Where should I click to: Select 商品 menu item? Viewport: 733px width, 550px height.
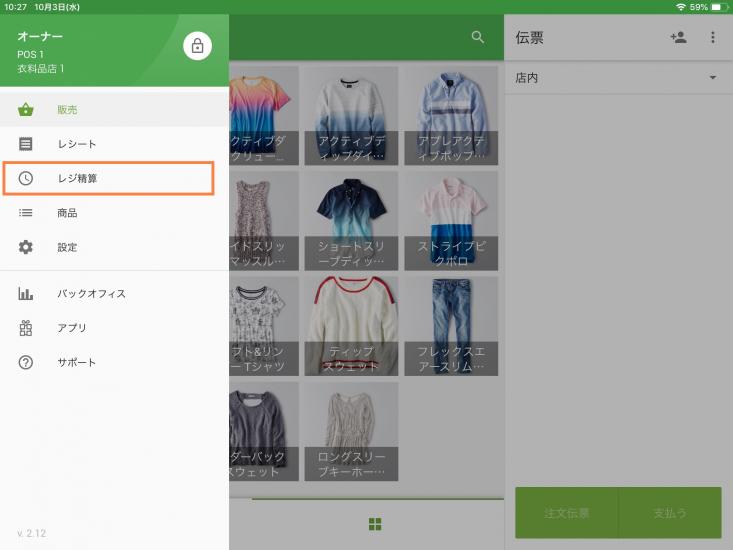(67, 213)
